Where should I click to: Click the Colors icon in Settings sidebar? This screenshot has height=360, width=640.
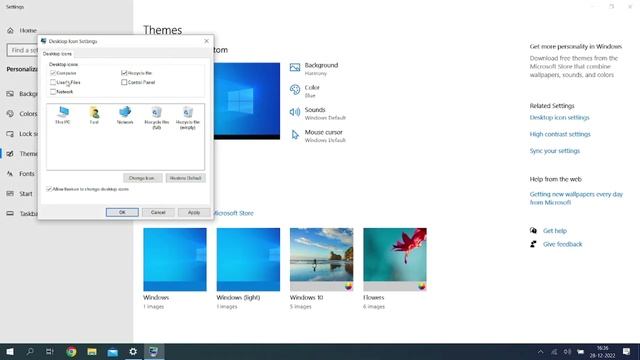10,113
